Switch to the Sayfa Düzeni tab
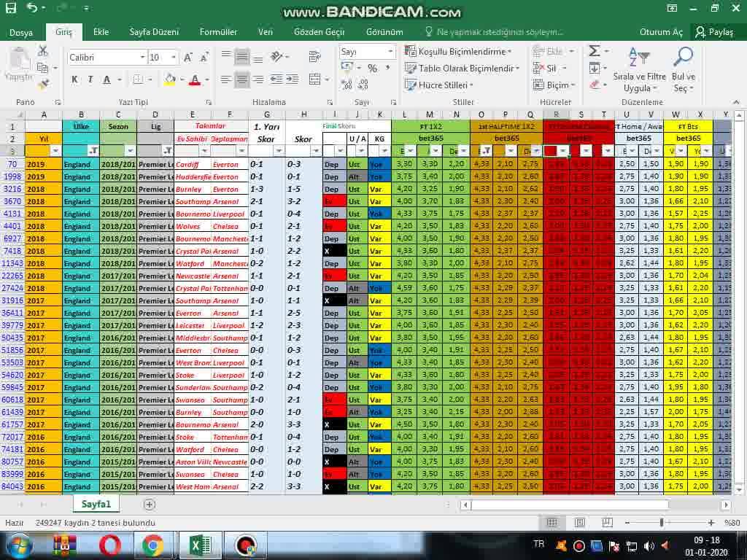 pos(154,32)
